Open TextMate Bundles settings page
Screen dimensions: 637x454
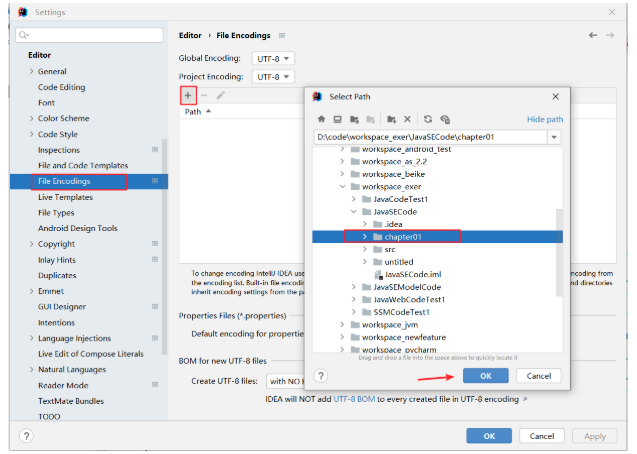71,401
